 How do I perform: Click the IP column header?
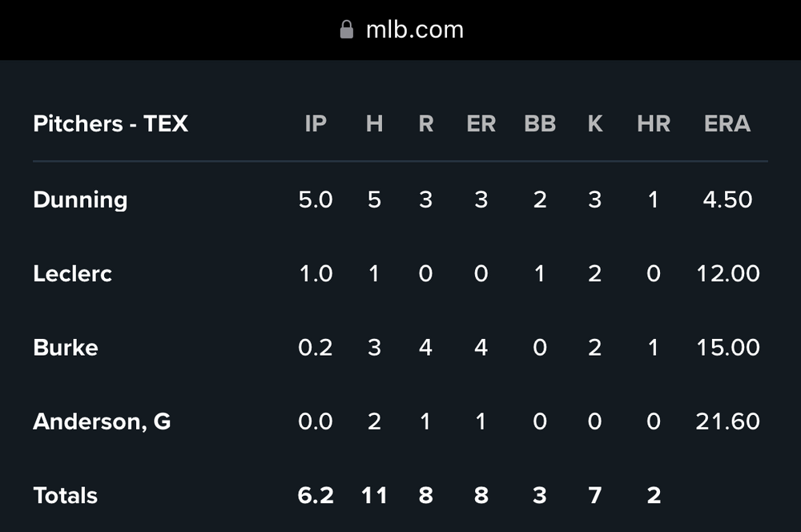[316, 123]
